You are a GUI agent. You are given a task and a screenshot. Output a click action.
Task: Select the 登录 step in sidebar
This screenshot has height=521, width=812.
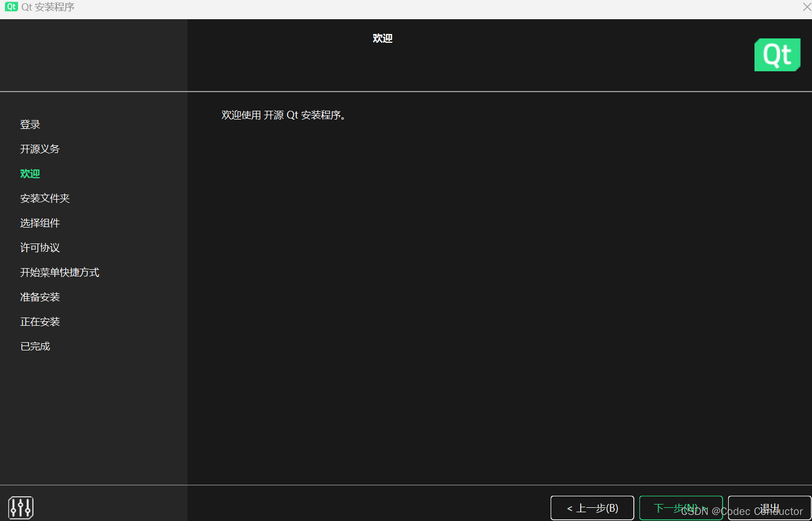(30, 124)
